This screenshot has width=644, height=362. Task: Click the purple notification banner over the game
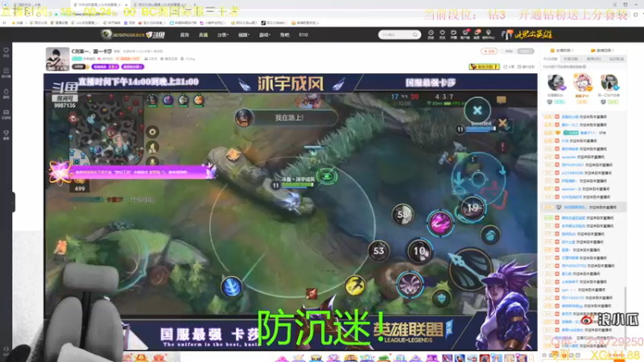(131, 172)
